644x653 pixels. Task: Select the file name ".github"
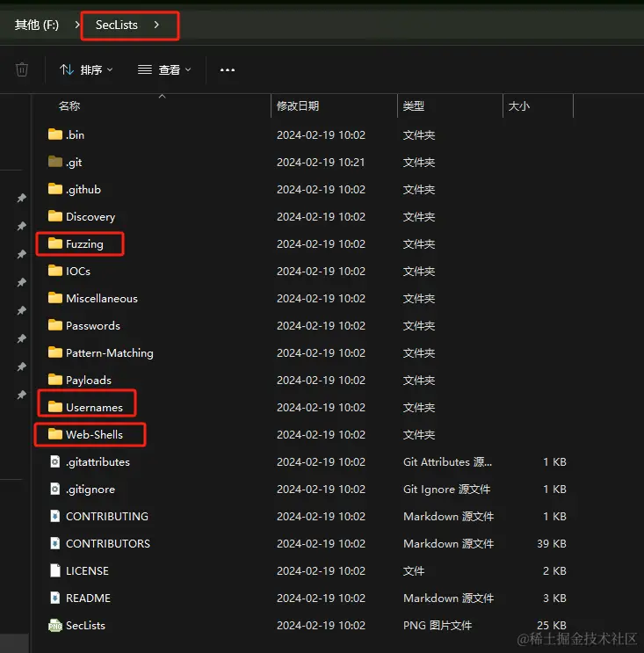[x=83, y=190]
